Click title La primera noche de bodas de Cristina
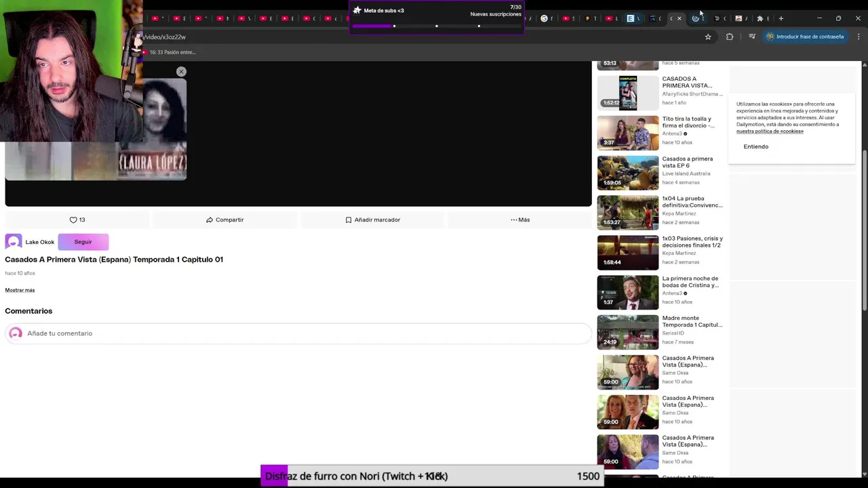868x488 pixels. (690, 282)
